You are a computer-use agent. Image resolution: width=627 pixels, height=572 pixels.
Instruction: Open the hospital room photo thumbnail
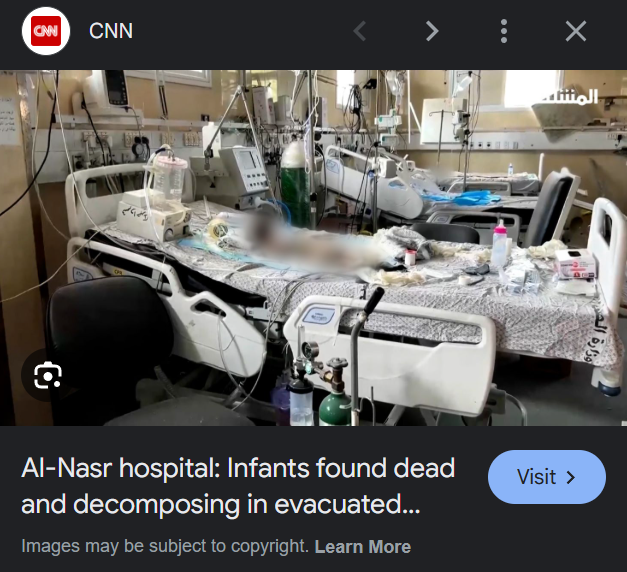coord(314,248)
